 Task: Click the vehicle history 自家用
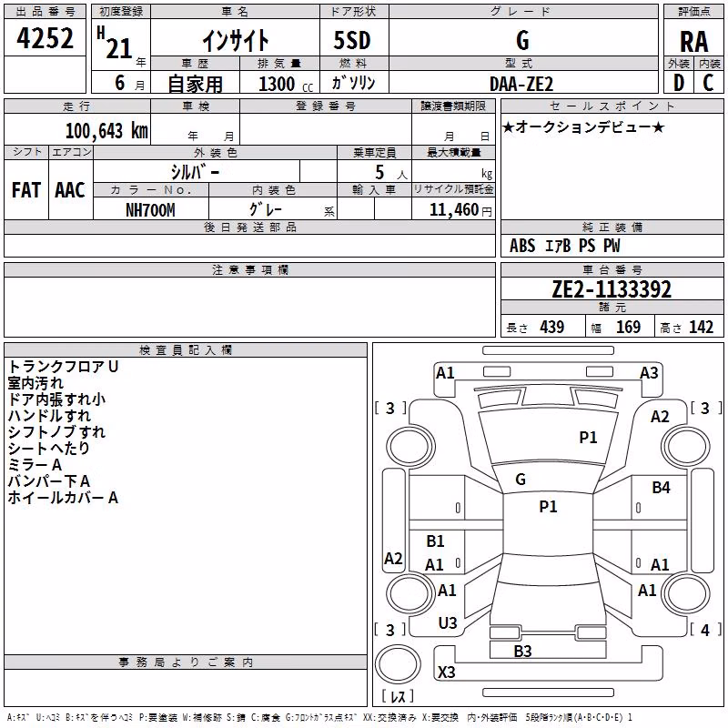pyautogui.click(x=195, y=84)
